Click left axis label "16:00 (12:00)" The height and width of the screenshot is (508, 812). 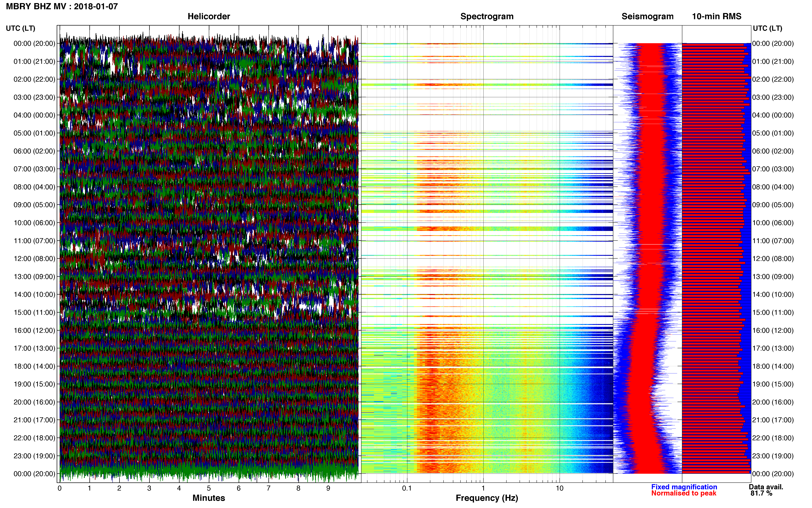coord(34,330)
